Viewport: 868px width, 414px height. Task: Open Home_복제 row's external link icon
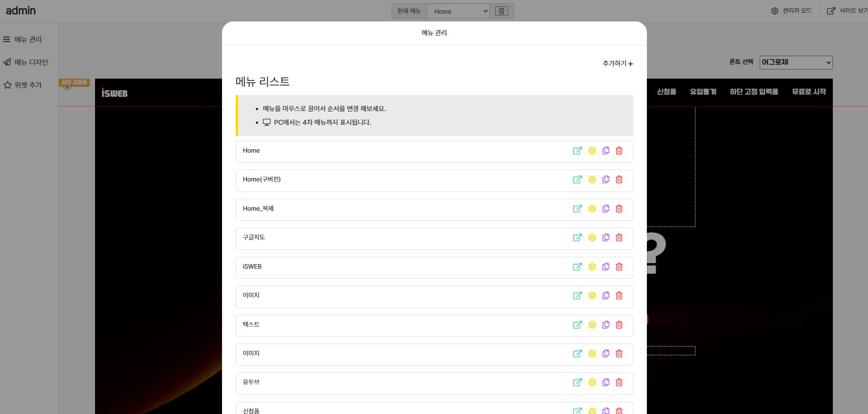click(577, 209)
